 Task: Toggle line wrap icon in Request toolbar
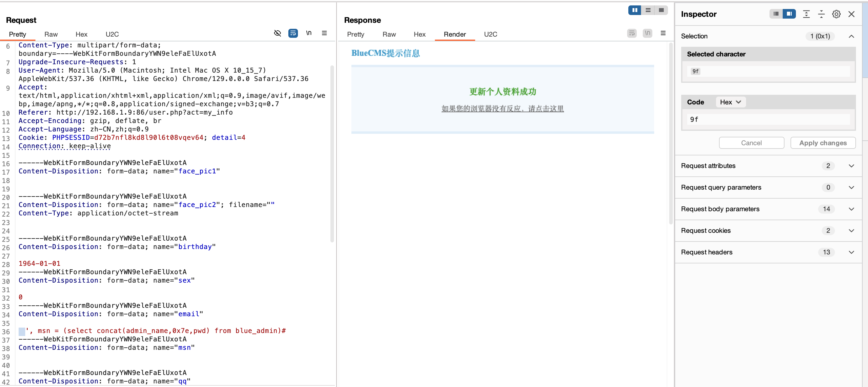(293, 33)
